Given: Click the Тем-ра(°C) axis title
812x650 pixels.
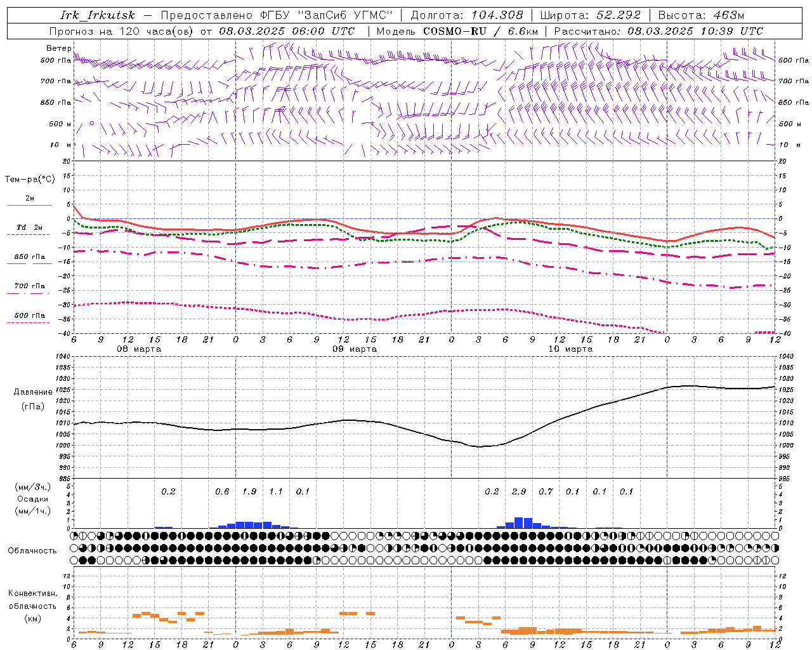Looking at the screenshot, I should coord(30,179).
